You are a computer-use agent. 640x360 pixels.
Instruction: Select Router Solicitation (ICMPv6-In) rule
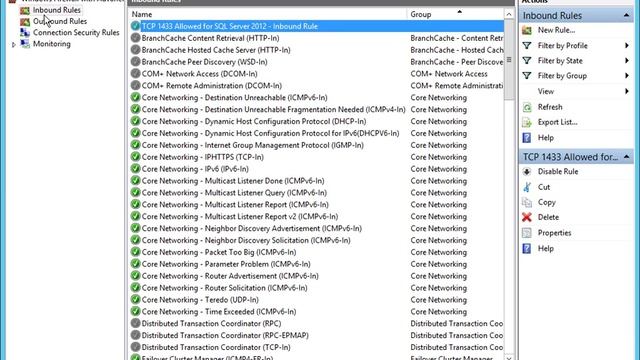tap(224, 287)
